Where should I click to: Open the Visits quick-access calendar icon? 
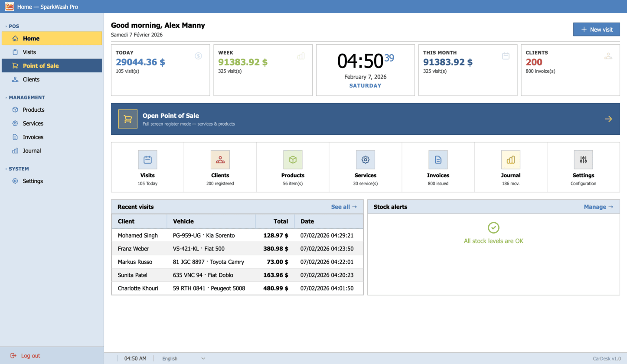pyautogui.click(x=147, y=159)
